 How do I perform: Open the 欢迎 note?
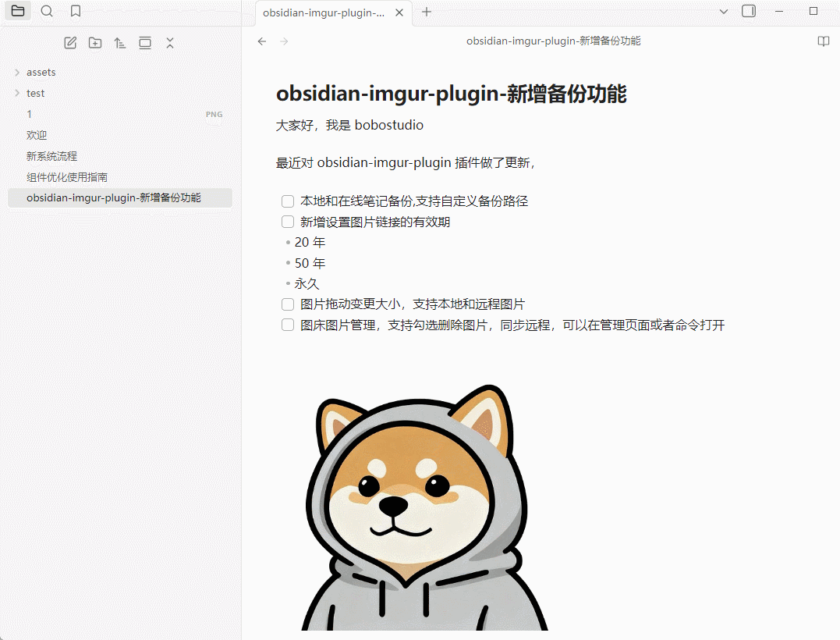[37, 134]
